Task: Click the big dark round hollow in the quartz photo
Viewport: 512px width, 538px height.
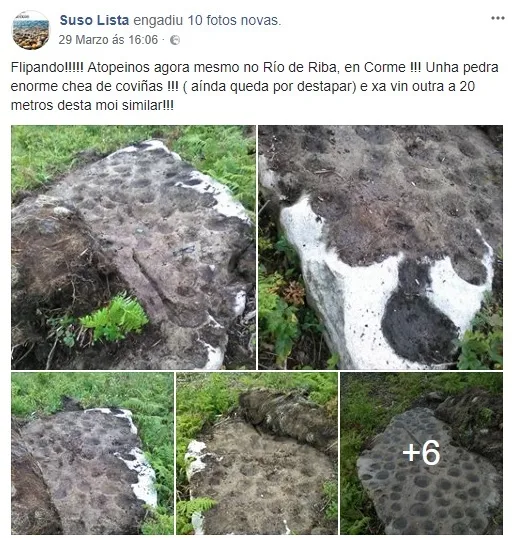Action: pyautogui.click(x=419, y=328)
